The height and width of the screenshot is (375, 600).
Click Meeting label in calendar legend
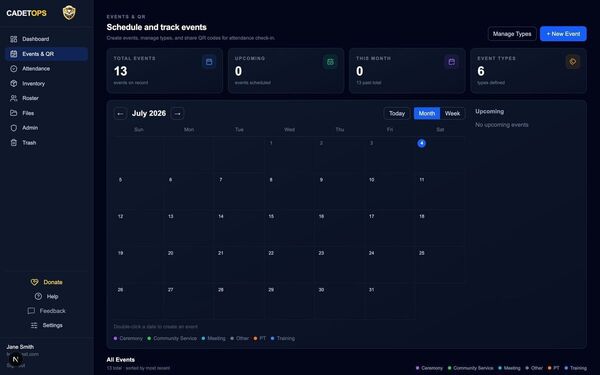click(216, 338)
